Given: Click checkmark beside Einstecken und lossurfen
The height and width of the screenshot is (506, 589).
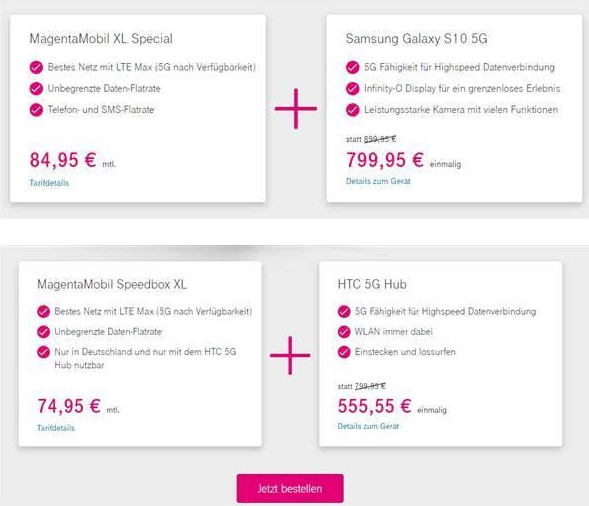Looking at the screenshot, I should pos(344,352).
